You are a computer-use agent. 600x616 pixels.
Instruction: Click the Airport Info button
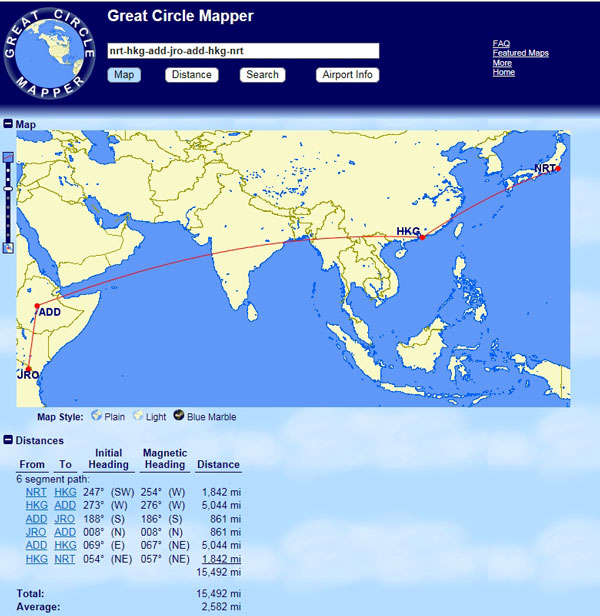pyautogui.click(x=347, y=75)
